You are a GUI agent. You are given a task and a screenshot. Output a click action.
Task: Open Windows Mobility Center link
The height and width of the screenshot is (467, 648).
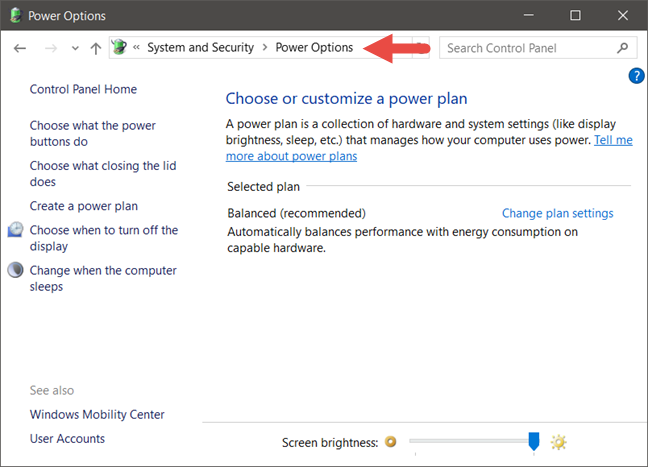tap(97, 414)
